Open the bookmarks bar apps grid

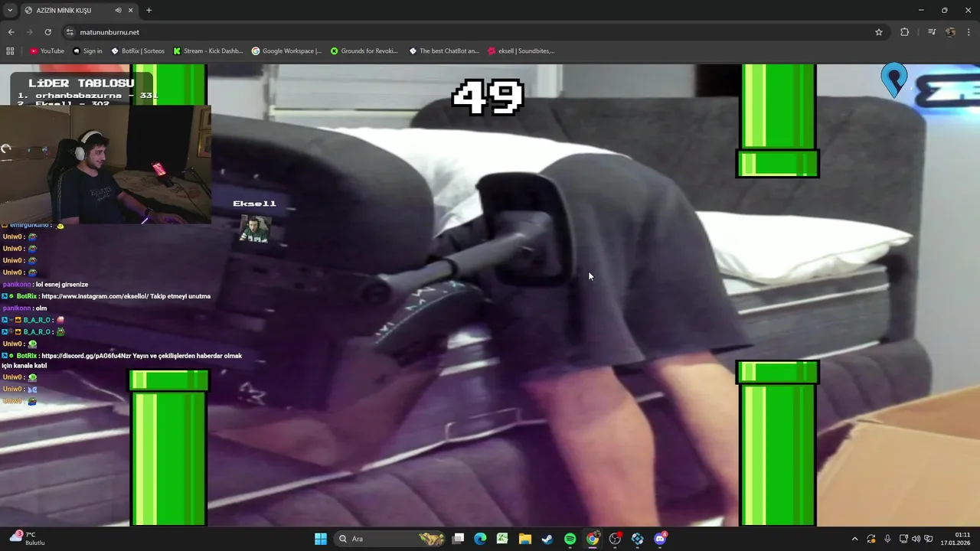[x=10, y=51]
